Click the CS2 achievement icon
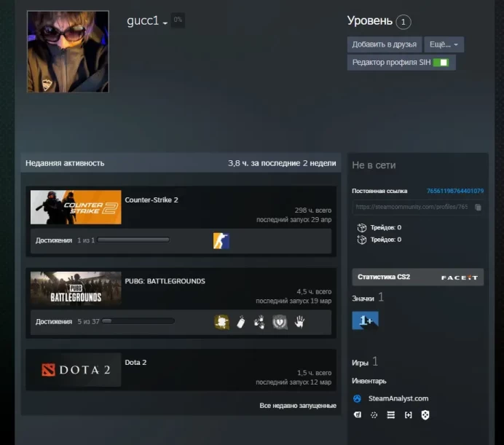This screenshot has width=504, height=445. click(x=221, y=241)
